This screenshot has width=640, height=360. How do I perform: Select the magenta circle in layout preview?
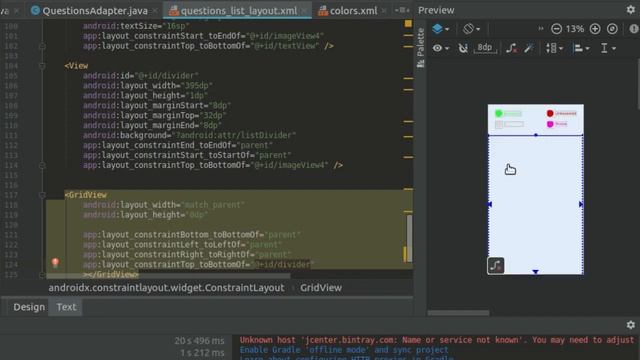pyautogui.click(x=550, y=124)
